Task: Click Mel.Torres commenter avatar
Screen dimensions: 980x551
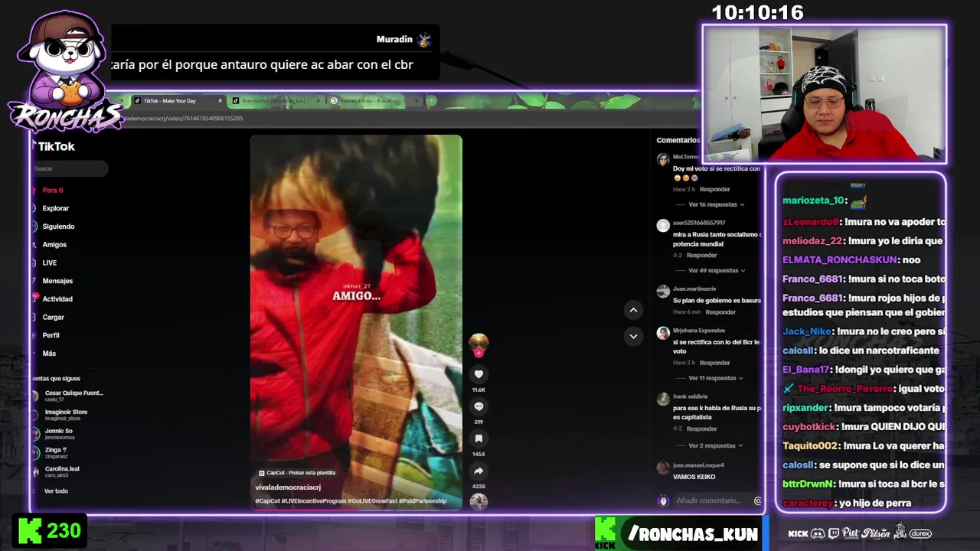Action: point(663,159)
